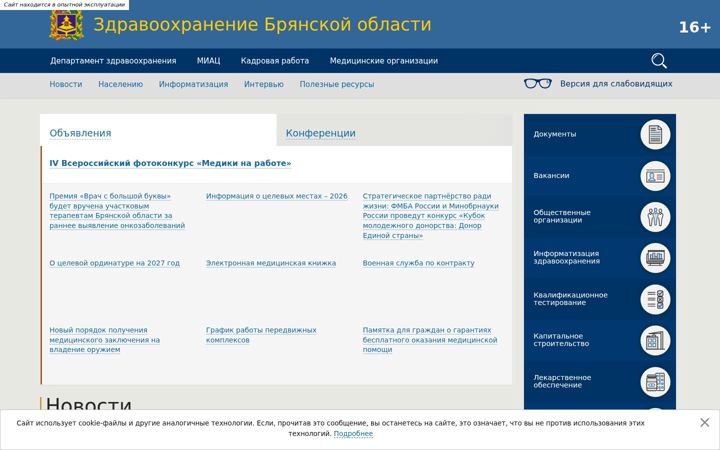720x450 pixels.
Task: Click the Вакансии sidebar label
Action: click(x=551, y=175)
